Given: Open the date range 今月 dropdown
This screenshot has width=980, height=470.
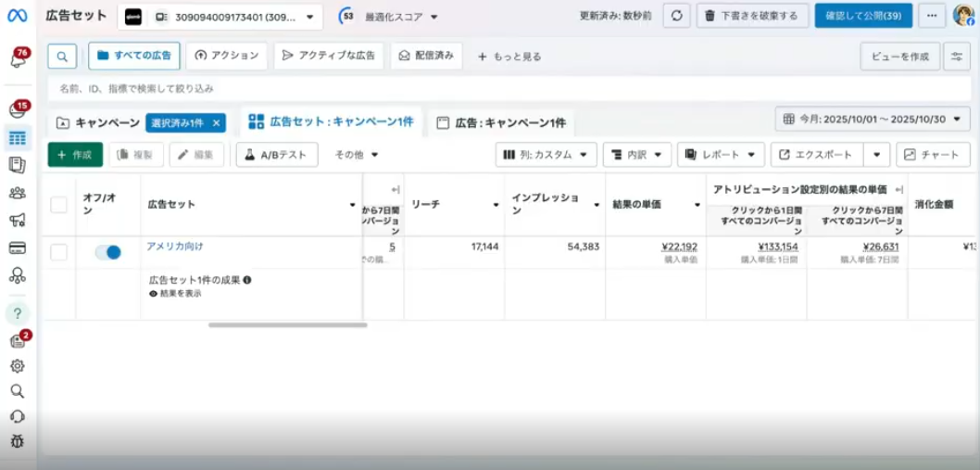Looking at the screenshot, I should (873, 119).
